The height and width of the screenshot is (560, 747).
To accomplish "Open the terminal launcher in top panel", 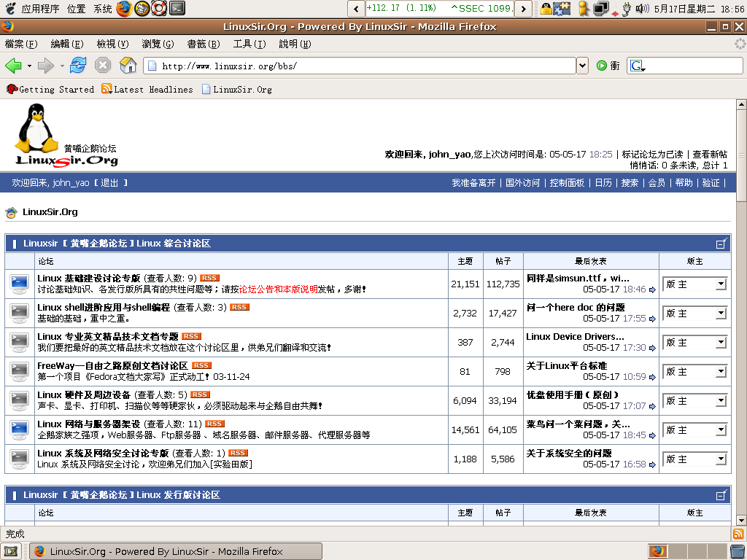I will (177, 8).
